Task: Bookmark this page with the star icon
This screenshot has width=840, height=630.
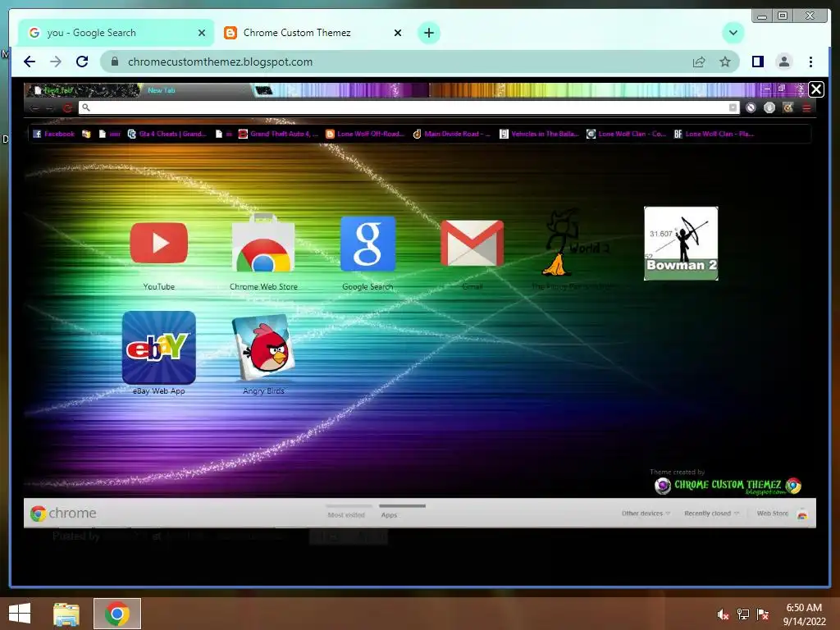Action: click(x=725, y=62)
